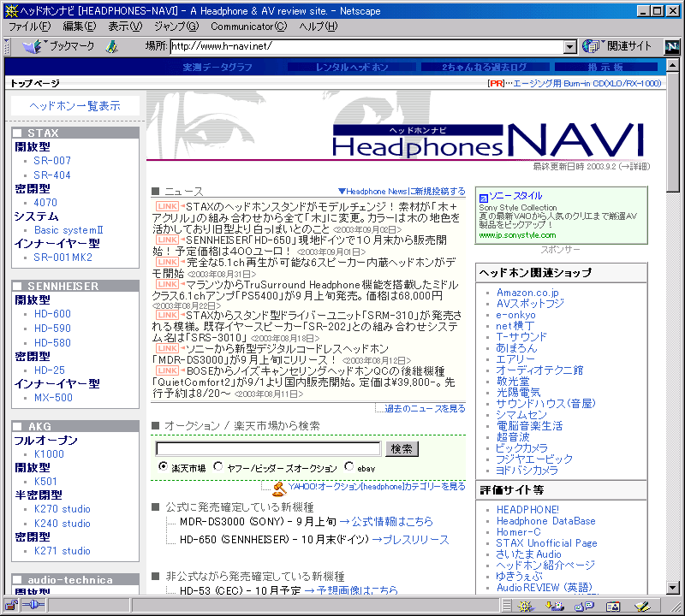
Task: Click the auction search text field
Action: click(x=268, y=448)
